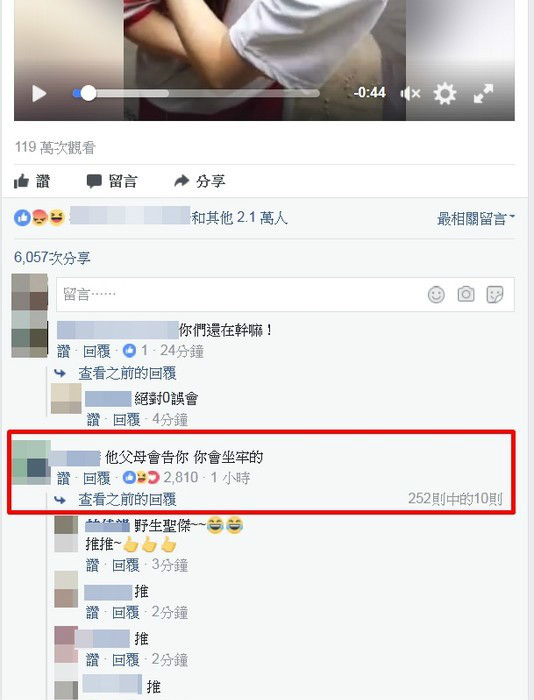The height and width of the screenshot is (700, 534).
Task: Like the post with 讚 button
Action: pyautogui.click(x=32, y=181)
